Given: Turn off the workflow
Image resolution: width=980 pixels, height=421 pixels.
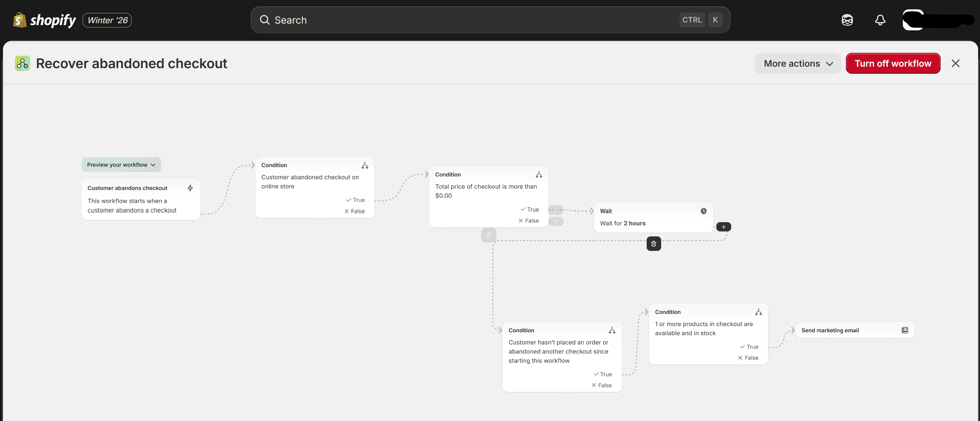Looking at the screenshot, I should (892, 64).
